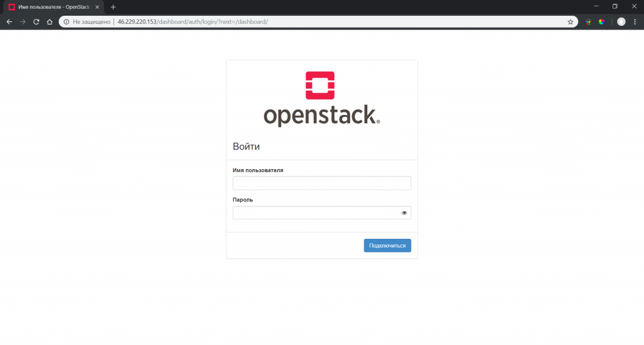
Task: Click the browser forward arrow
Action: (x=23, y=22)
